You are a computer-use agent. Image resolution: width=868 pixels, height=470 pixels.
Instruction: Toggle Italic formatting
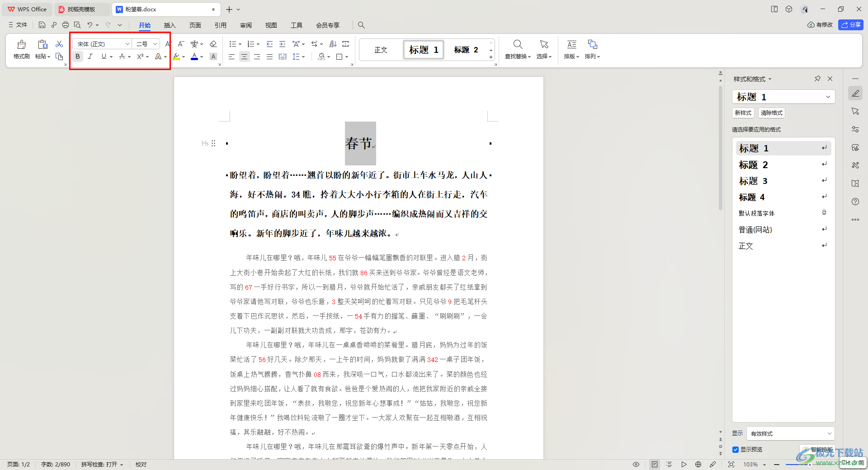coord(90,56)
